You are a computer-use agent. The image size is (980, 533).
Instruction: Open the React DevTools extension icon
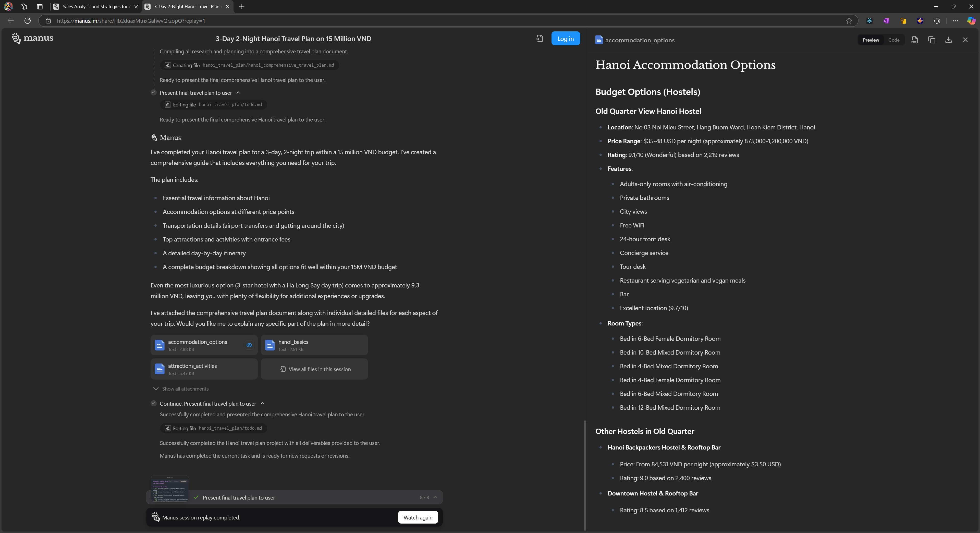click(x=869, y=21)
